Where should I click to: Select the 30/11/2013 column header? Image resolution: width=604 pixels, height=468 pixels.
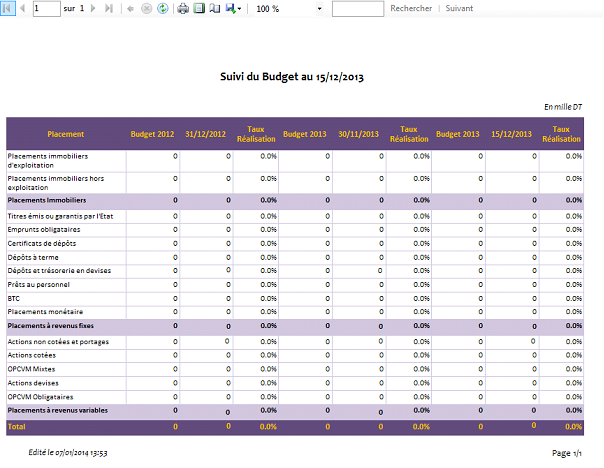(x=358, y=134)
